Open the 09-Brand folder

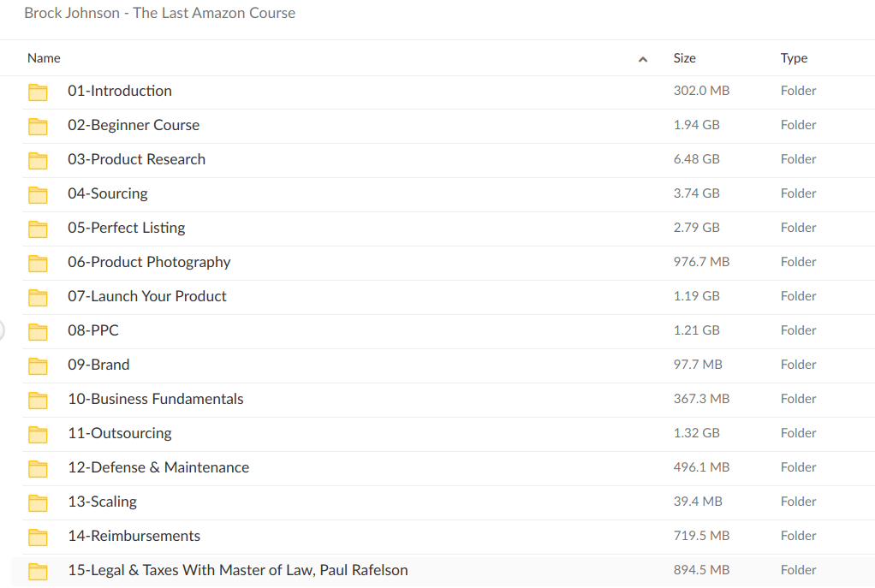point(98,365)
